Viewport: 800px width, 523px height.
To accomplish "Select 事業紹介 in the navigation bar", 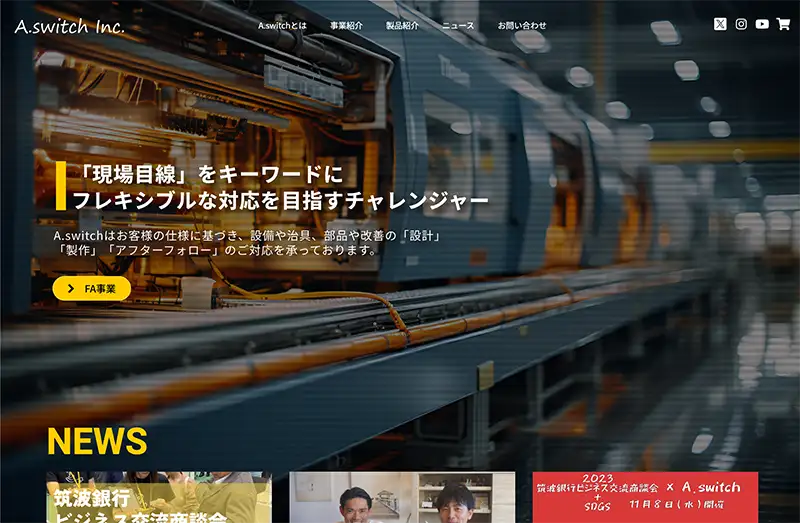I will [346, 25].
